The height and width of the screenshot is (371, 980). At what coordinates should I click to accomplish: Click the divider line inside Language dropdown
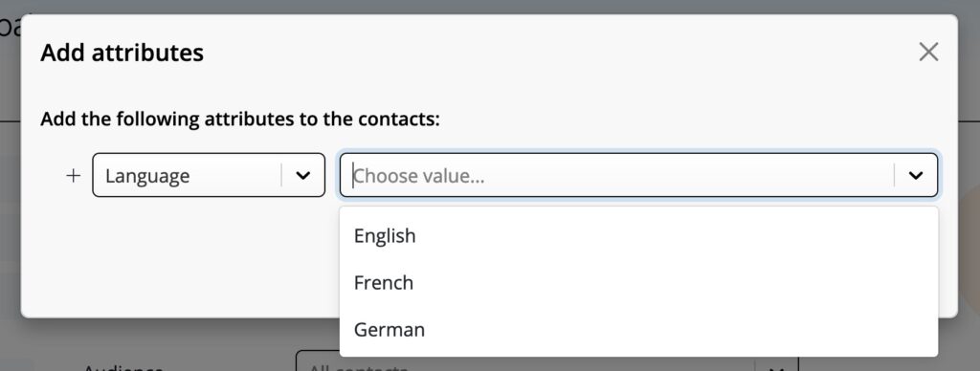(281, 176)
